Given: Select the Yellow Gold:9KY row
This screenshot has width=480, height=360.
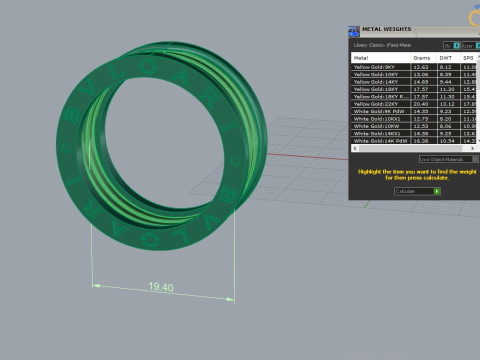Looking at the screenshot, I should [x=414, y=67].
